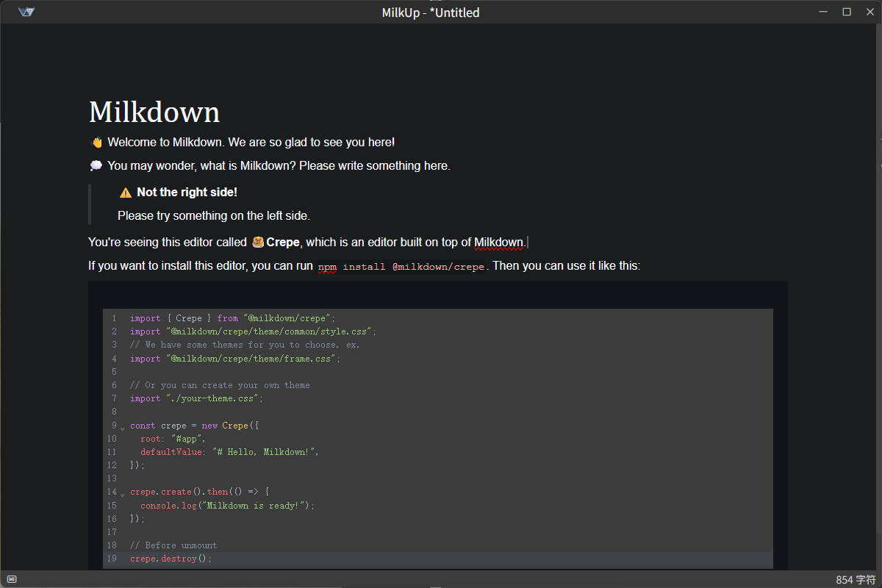Click the import theme/common/style.css code line
The image size is (882, 588).
coord(253,331)
